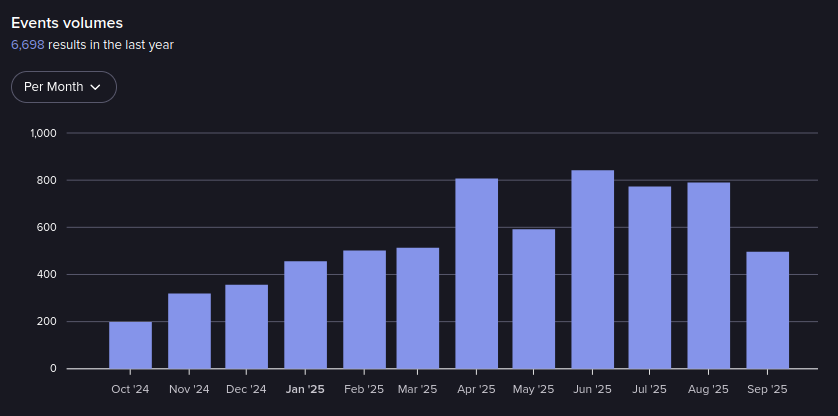Screen dimensions: 838x416
Task: Click the chevron arrow beside Per Month
Action: tap(96, 87)
